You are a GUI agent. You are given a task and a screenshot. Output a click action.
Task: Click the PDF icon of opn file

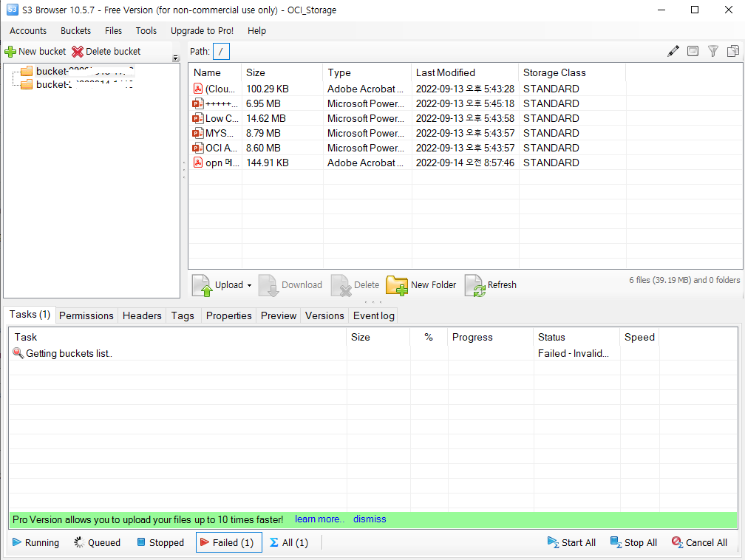[198, 163]
